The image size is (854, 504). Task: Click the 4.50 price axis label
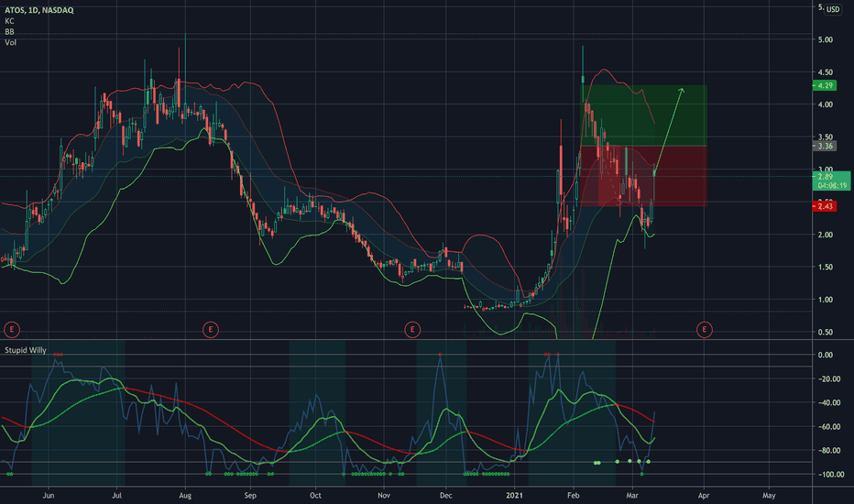(x=825, y=71)
